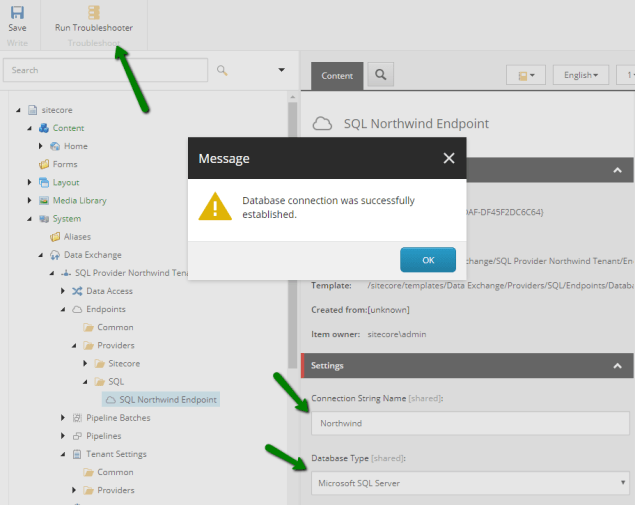Screen dimensions: 635x505
Task: Click the Connection String Name field
Action: coord(468,423)
